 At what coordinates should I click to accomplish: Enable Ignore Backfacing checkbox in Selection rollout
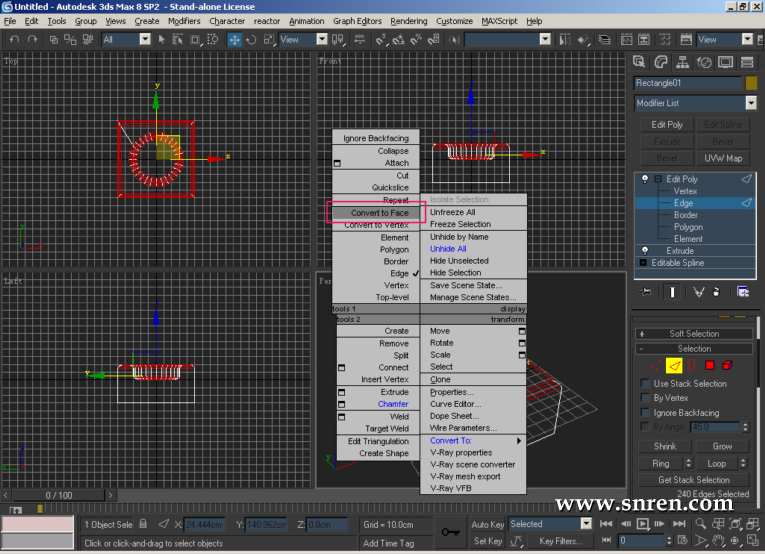coord(646,413)
